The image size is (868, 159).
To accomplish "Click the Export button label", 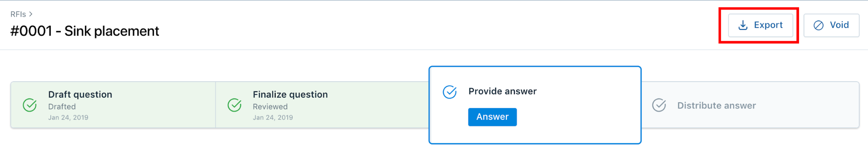I will click(x=768, y=25).
